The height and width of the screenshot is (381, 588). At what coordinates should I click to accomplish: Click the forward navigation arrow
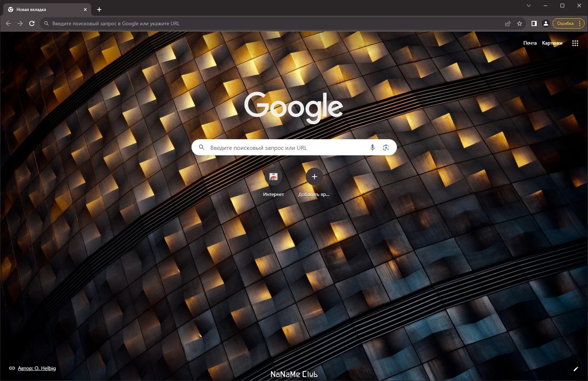(20, 23)
